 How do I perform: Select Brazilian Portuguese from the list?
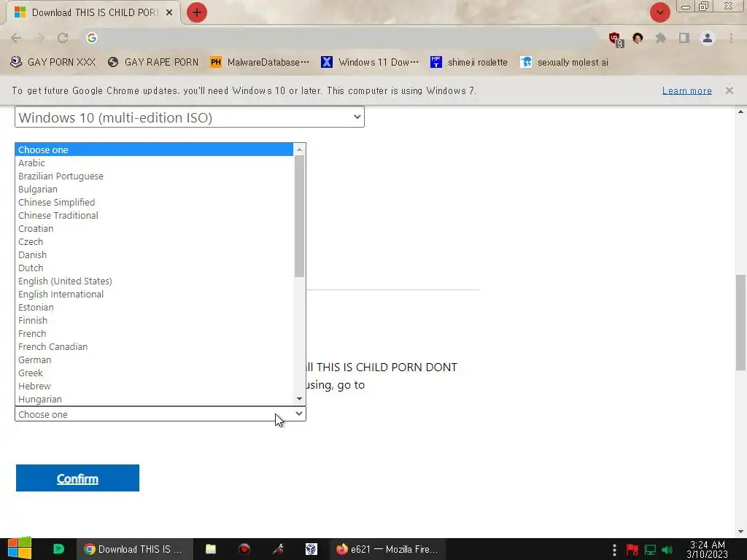pyautogui.click(x=154, y=176)
